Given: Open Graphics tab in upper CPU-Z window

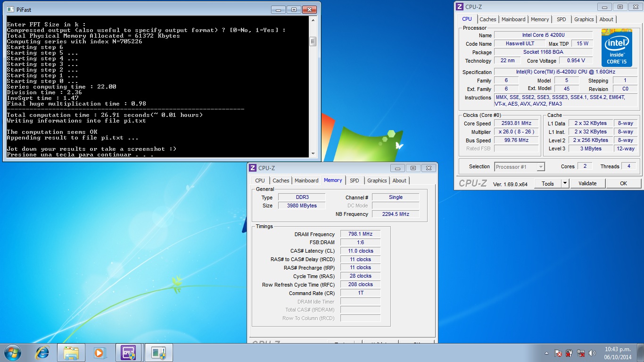Looking at the screenshot, I should point(584,19).
